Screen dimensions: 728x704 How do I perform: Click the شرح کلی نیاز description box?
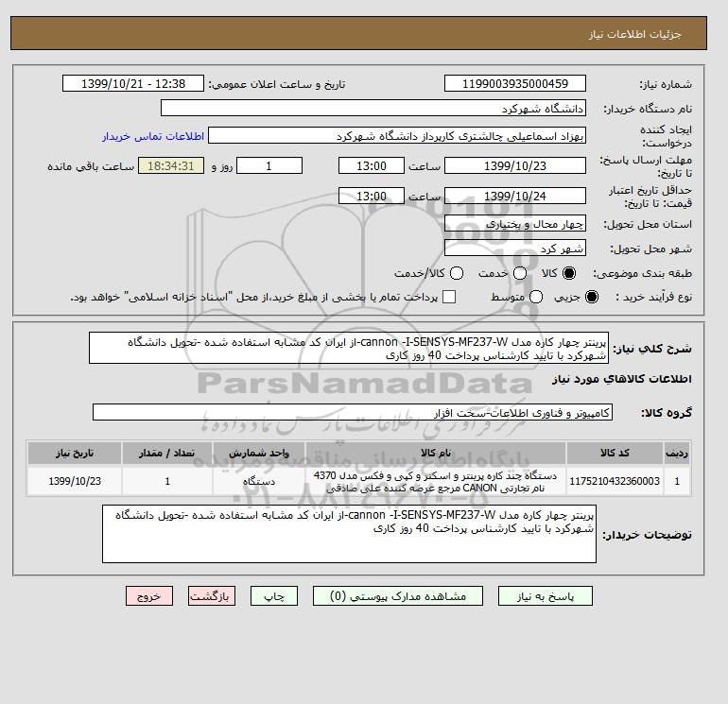tap(349, 348)
